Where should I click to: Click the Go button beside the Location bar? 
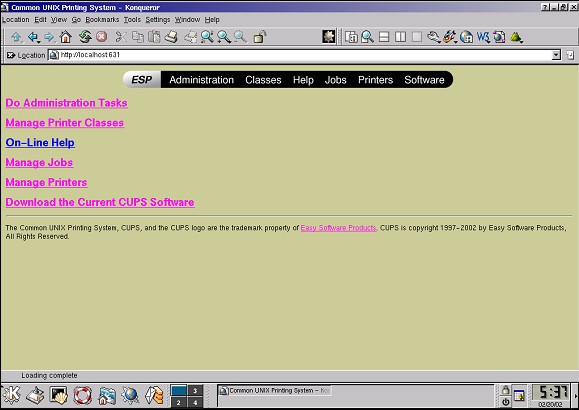coord(570,55)
